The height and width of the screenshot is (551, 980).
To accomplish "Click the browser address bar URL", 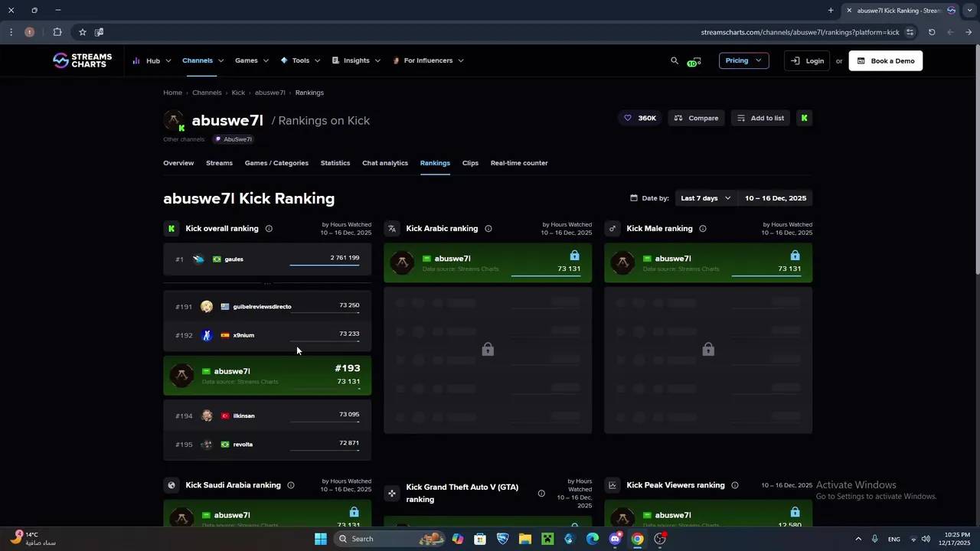I will [x=800, y=32].
